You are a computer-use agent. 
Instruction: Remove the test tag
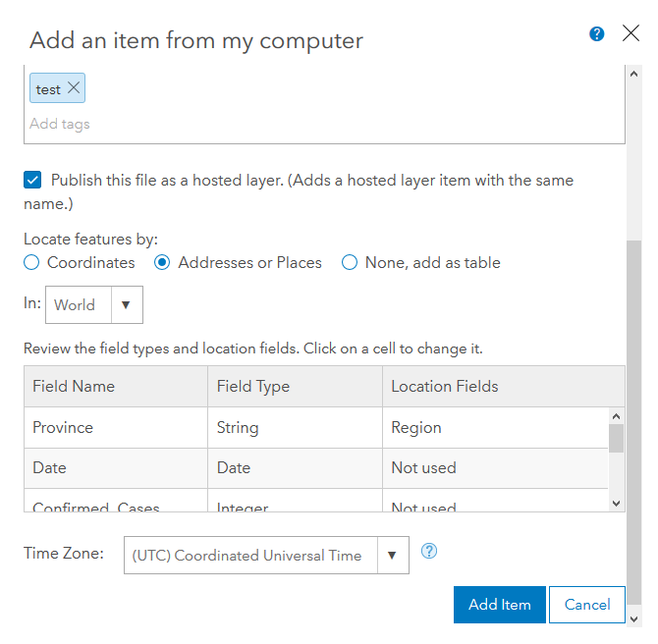pos(74,88)
